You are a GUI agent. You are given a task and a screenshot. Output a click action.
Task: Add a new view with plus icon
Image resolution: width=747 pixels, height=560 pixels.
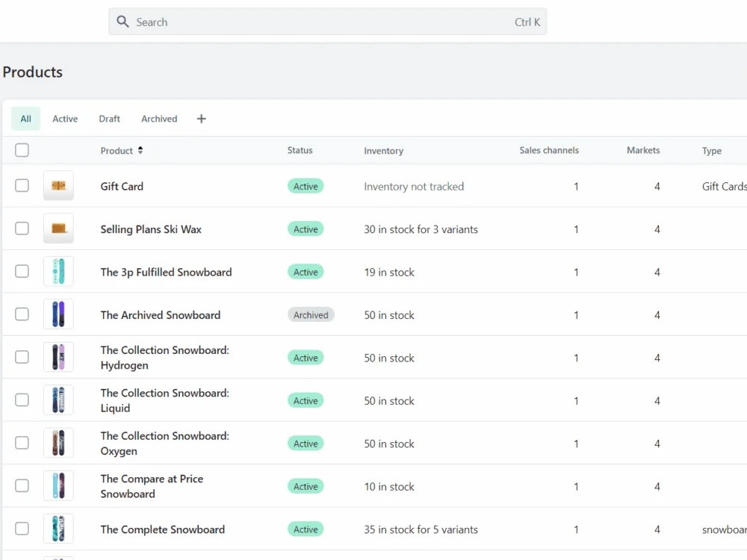201,119
